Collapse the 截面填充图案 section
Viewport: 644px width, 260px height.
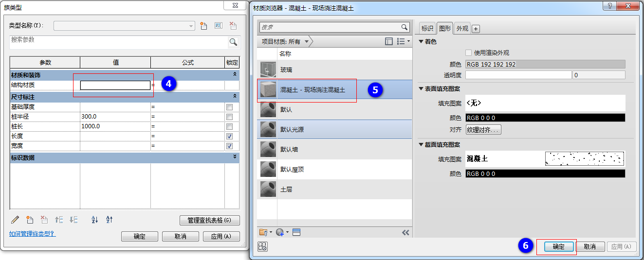421,145
